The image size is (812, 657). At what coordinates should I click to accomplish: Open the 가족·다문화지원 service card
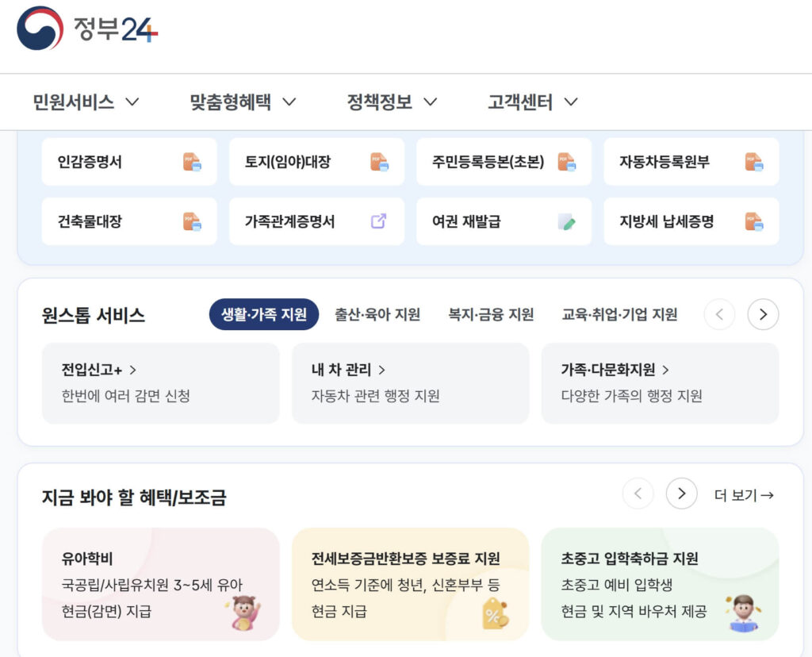click(661, 383)
